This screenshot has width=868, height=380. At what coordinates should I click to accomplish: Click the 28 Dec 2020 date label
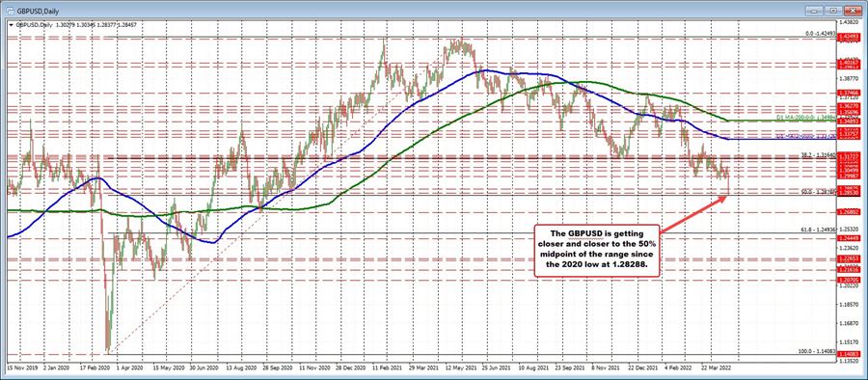pos(350,366)
